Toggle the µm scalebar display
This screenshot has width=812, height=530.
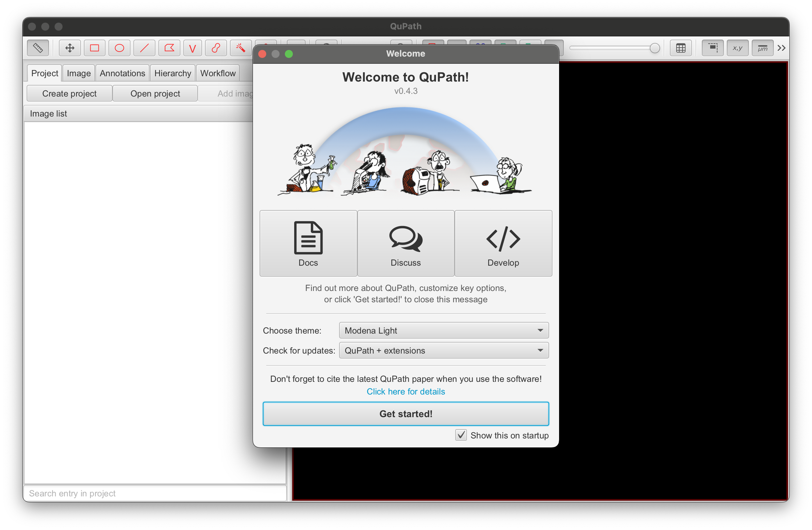point(762,48)
